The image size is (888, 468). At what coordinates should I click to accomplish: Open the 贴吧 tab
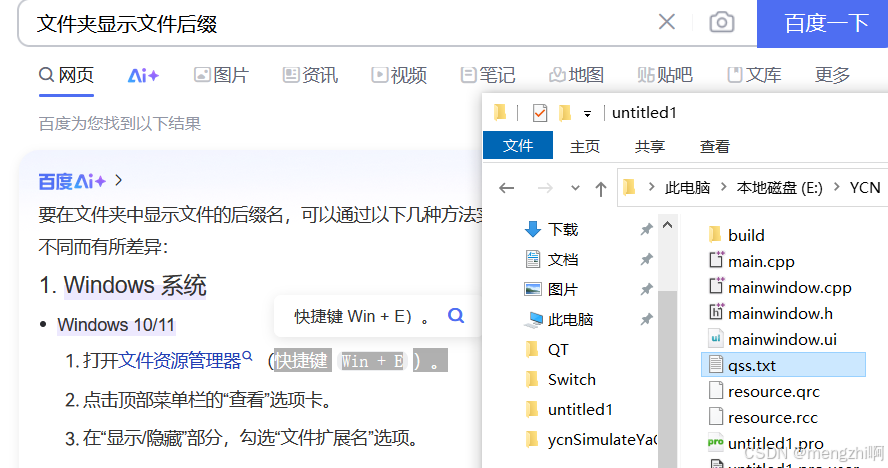coord(665,75)
